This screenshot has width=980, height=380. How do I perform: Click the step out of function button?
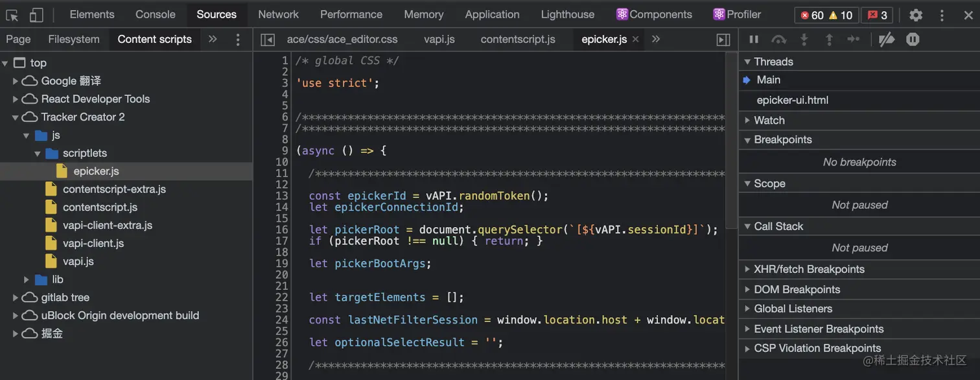coord(829,40)
